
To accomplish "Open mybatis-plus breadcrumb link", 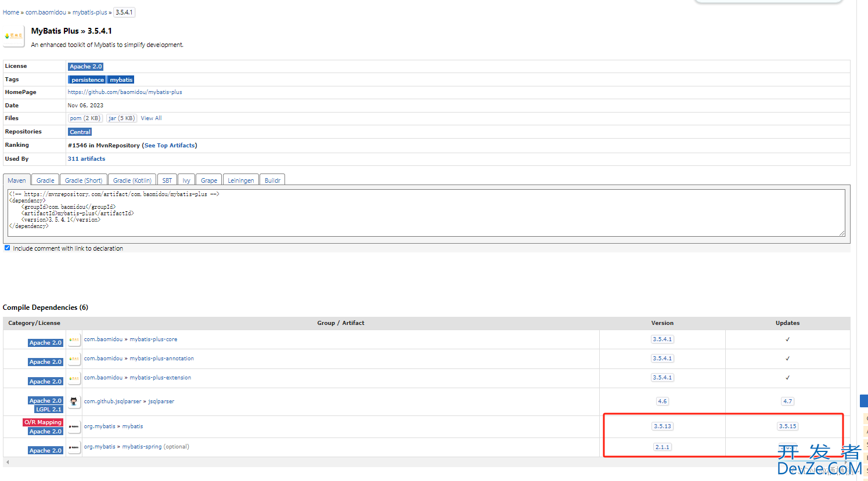I will coord(90,12).
